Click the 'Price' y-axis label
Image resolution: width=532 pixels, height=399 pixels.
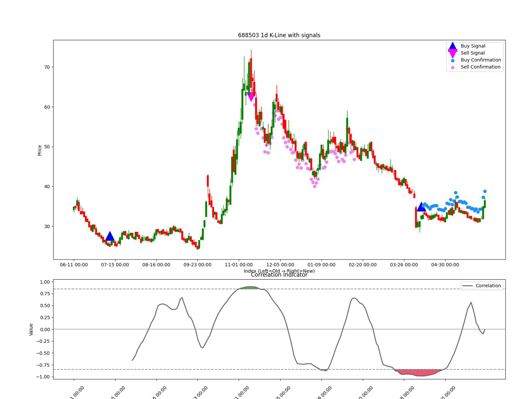[x=40, y=150]
